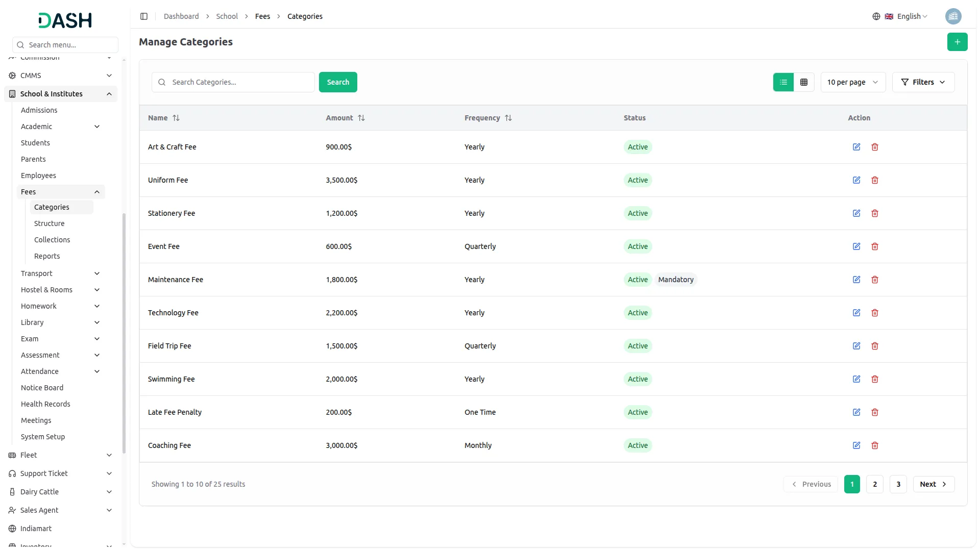Image resolution: width=980 pixels, height=551 pixels.
Task: Click the Search Categories input field
Action: (240, 82)
